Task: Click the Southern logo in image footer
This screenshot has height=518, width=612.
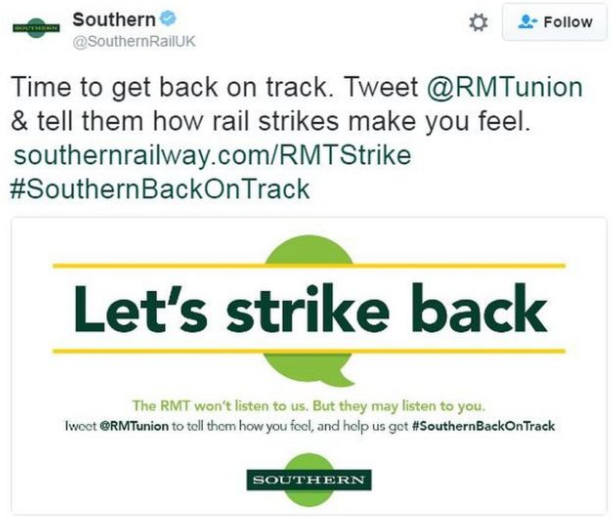Action: pos(309,480)
